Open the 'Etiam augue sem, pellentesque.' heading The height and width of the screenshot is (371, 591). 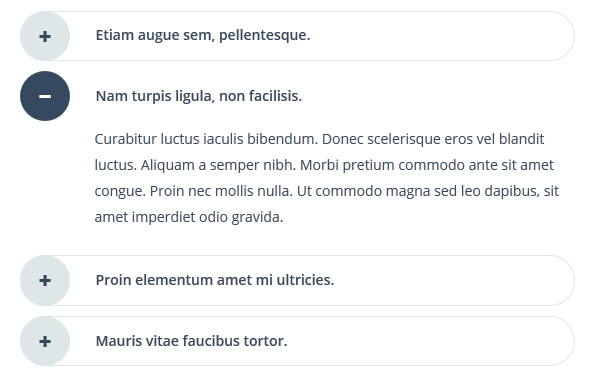tap(203, 35)
